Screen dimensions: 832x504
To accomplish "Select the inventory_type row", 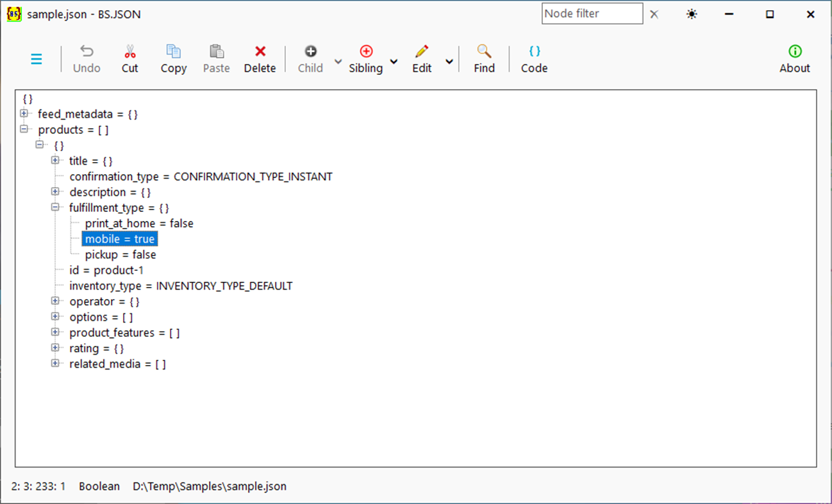I will pos(181,286).
